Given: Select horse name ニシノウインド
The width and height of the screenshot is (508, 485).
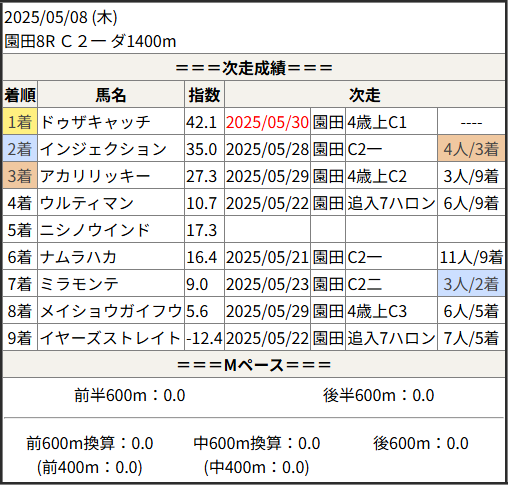Looking at the screenshot, I should (95, 230).
